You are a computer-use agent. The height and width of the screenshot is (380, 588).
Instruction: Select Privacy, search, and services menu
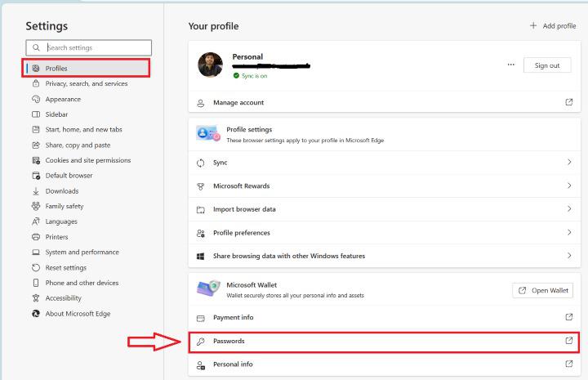tap(86, 83)
